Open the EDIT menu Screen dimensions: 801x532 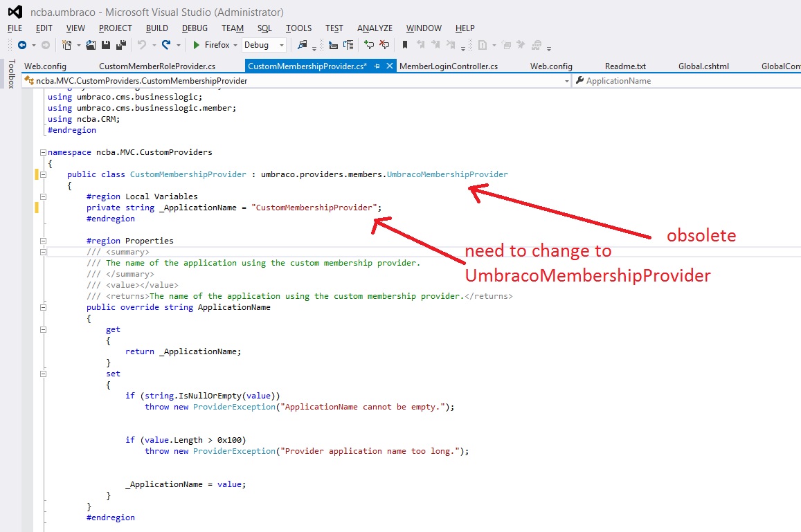[44, 28]
